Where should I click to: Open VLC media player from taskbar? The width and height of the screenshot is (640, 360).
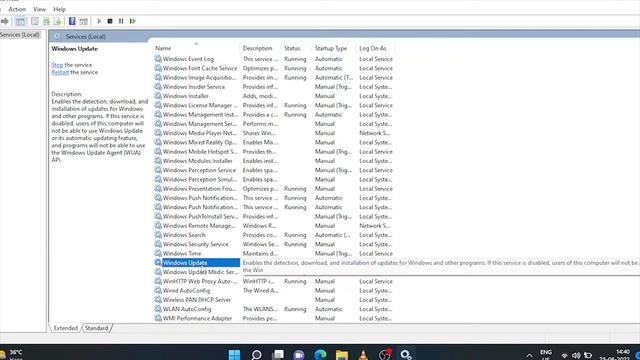363,355
